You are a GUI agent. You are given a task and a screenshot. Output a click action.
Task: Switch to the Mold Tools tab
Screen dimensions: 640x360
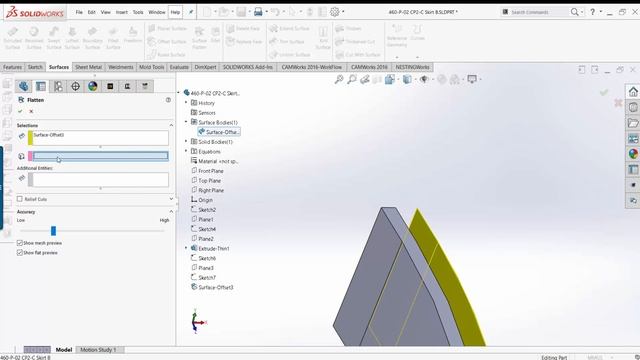(151, 67)
